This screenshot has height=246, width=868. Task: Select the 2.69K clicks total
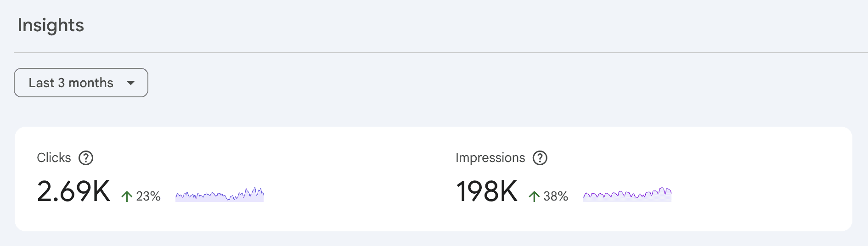click(x=73, y=191)
